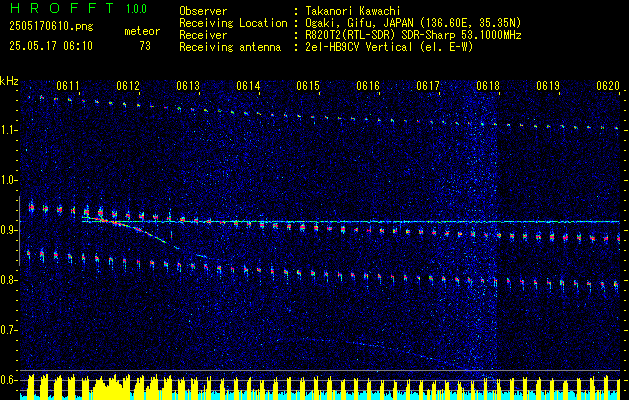This screenshot has height=400, width=629.
Task: Click the 0617 time marker
Action: click(x=428, y=86)
